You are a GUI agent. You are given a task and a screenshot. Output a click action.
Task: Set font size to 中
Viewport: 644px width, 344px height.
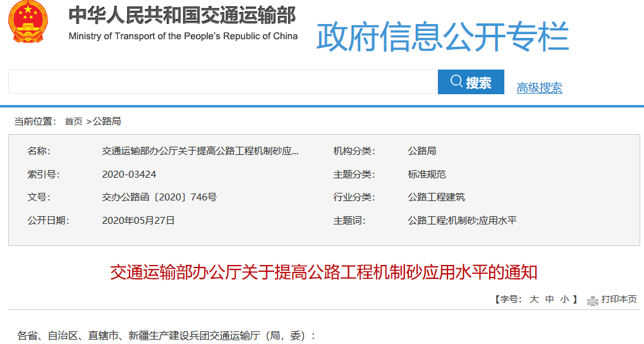549,300
